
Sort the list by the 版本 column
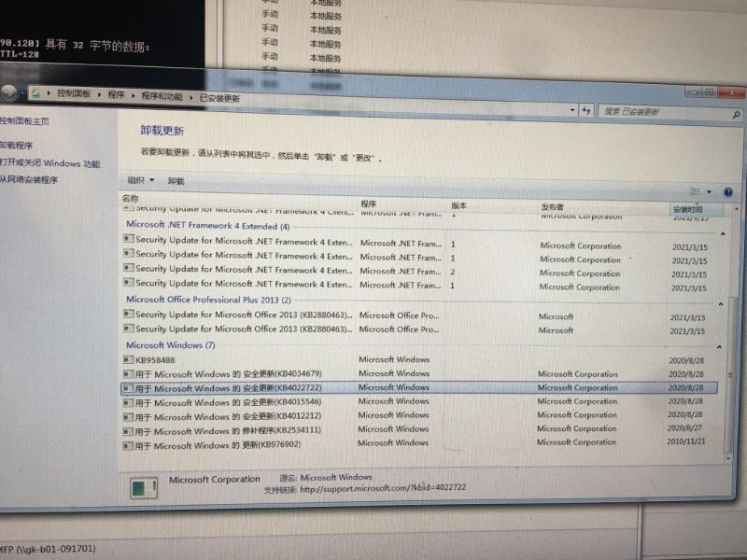click(458, 205)
